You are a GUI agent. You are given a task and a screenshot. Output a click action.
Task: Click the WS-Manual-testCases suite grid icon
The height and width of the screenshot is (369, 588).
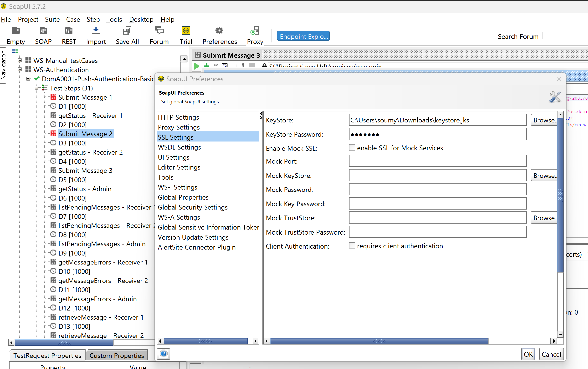[28, 60]
